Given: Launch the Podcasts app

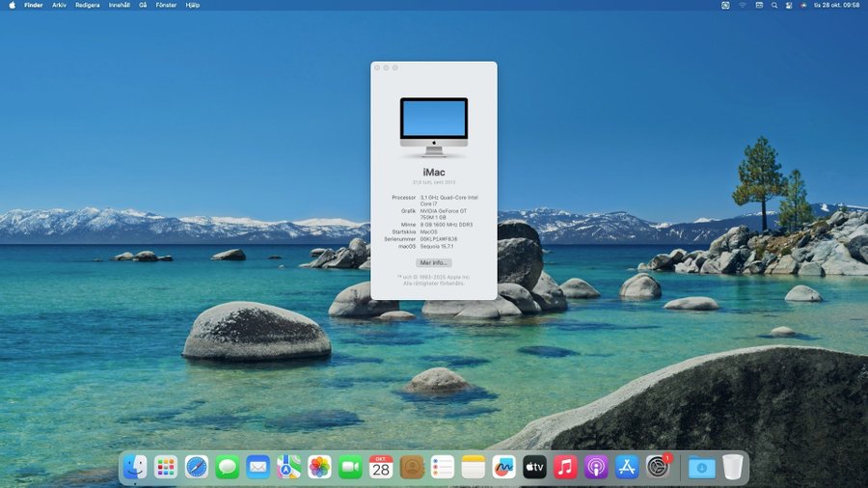Looking at the screenshot, I should (x=596, y=467).
